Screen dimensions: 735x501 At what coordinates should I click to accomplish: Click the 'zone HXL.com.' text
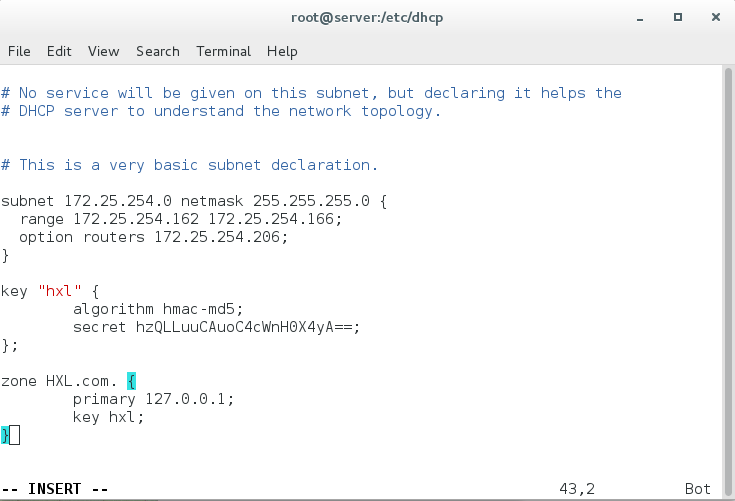coord(59,381)
